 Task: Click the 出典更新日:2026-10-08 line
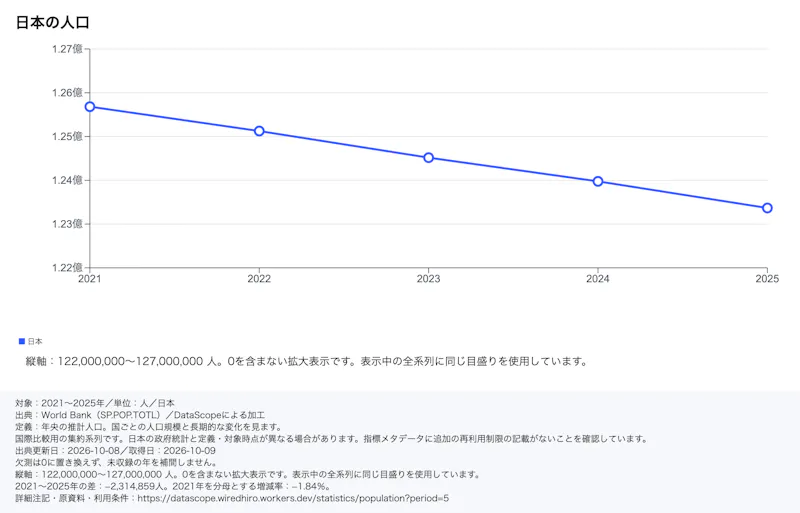tap(115, 451)
